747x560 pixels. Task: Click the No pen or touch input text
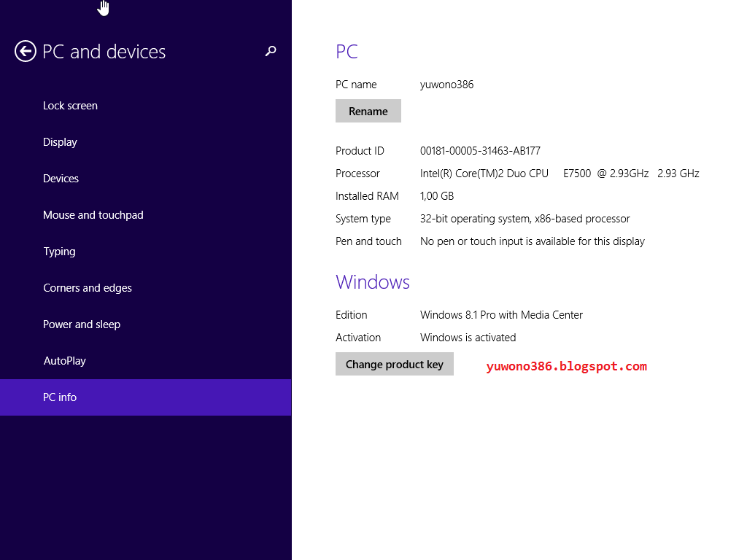point(532,241)
